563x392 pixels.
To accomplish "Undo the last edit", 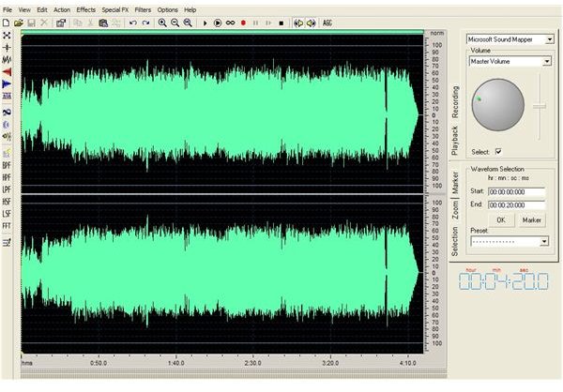I will pyautogui.click(x=133, y=23).
